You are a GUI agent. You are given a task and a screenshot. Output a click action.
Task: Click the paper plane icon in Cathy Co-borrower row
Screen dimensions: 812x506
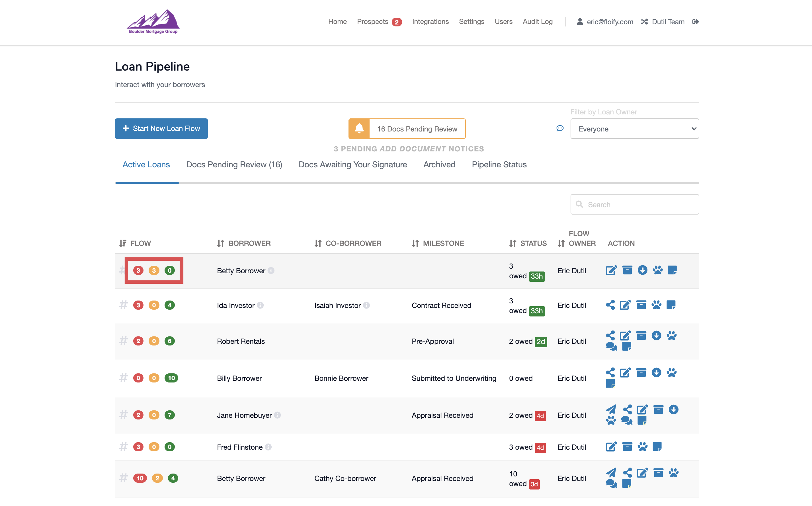(x=611, y=472)
